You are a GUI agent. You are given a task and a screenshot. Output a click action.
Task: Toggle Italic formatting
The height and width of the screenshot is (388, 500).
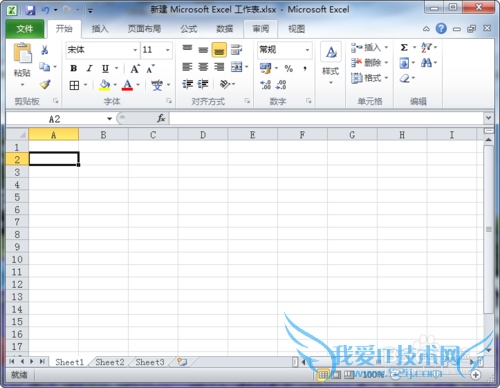pos(89,69)
